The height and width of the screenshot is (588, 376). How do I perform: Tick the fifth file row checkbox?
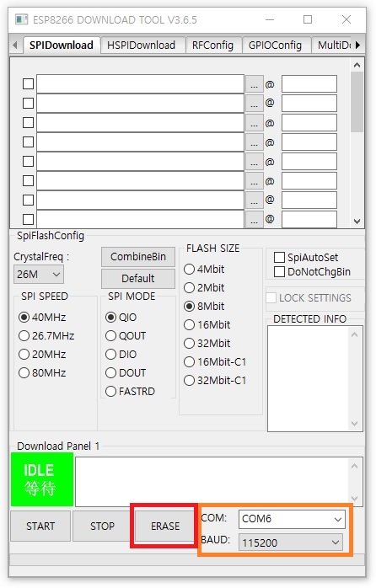point(28,161)
